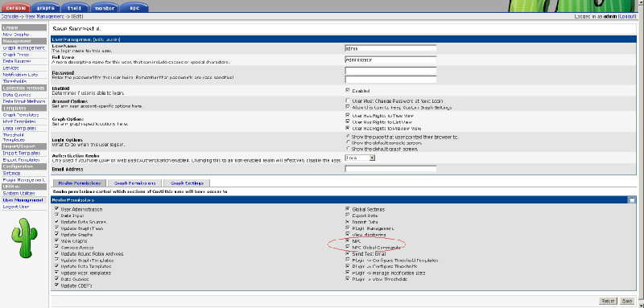Focus the User Name input field
Image resolution: width=644 pixels, height=308 pixels.
[x=390, y=48]
